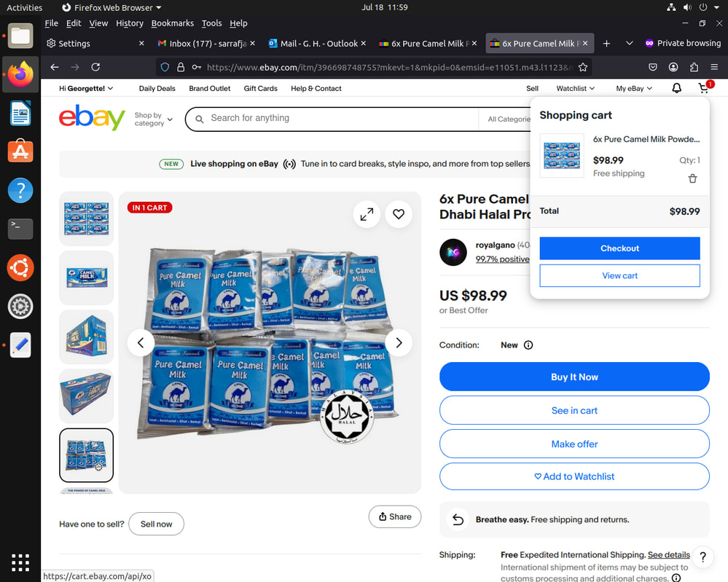This screenshot has width=728, height=582.
Task: Select camel milk box thumbnail, third
Action: pyautogui.click(x=87, y=337)
